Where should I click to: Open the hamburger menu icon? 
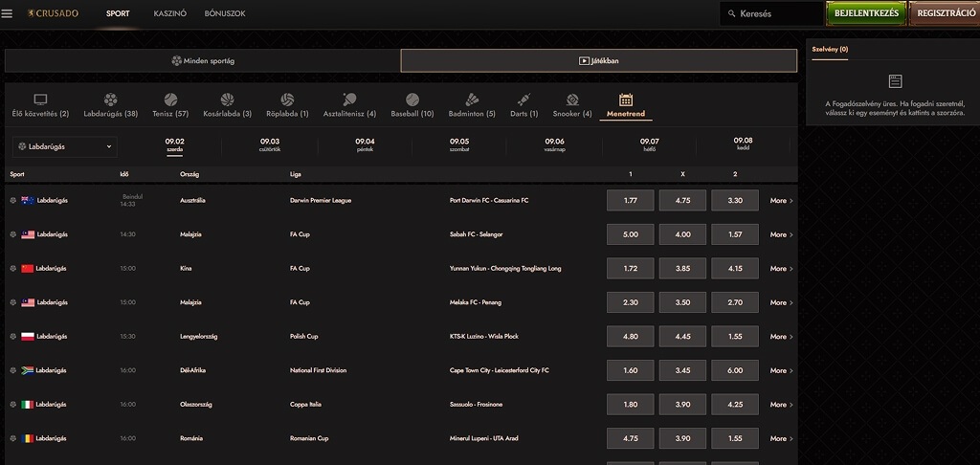click(7, 13)
